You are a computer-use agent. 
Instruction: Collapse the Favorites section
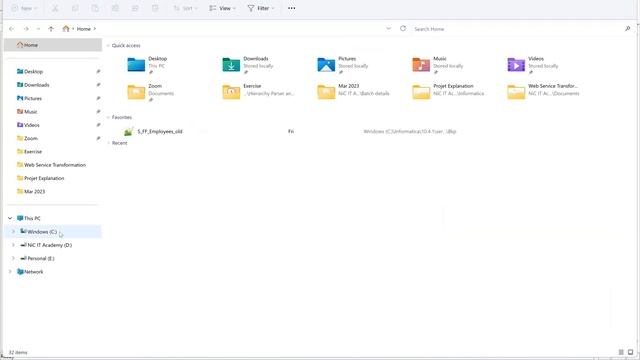point(108,118)
